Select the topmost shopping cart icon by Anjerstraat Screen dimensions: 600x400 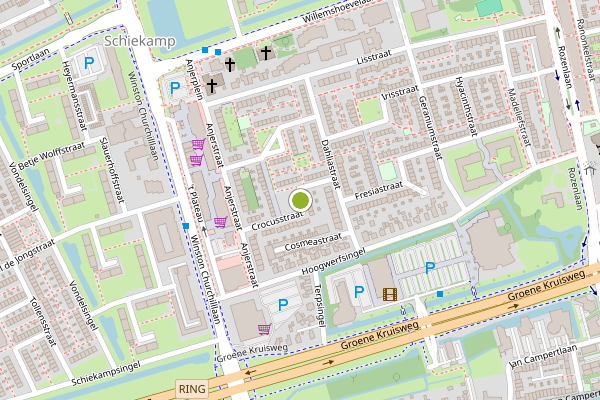pyautogui.click(x=198, y=144)
